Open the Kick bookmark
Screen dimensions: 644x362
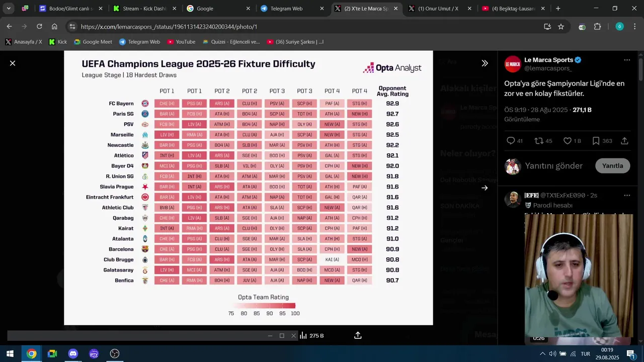(58, 42)
